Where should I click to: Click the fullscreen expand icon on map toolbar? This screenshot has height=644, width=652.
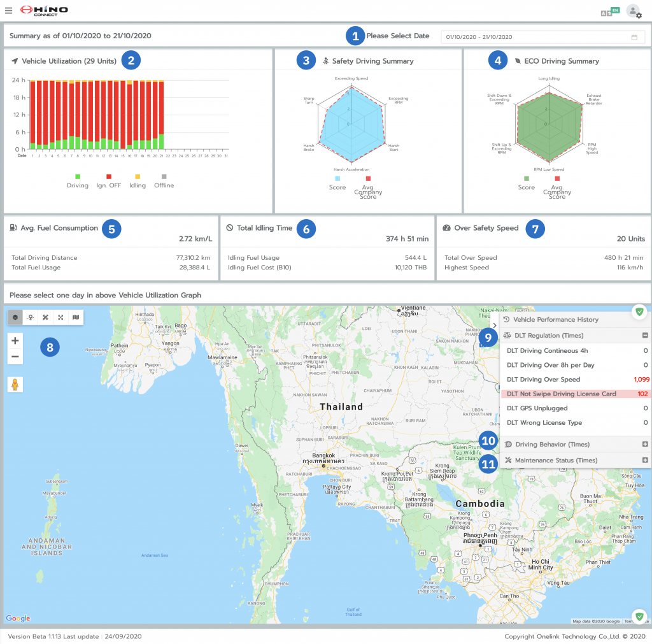(60, 317)
